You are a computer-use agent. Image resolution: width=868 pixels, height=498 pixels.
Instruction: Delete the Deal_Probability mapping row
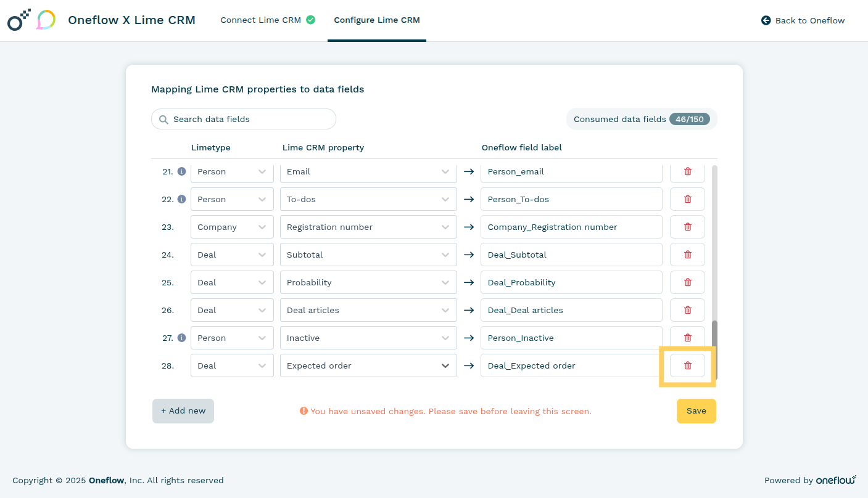click(687, 282)
